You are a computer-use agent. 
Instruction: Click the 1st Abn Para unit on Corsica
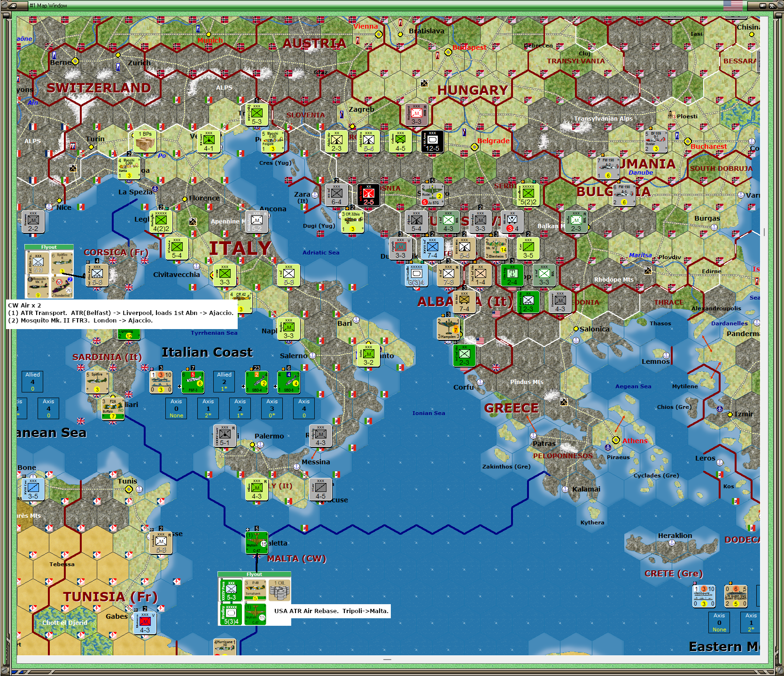pyautogui.click(x=97, y=275)
